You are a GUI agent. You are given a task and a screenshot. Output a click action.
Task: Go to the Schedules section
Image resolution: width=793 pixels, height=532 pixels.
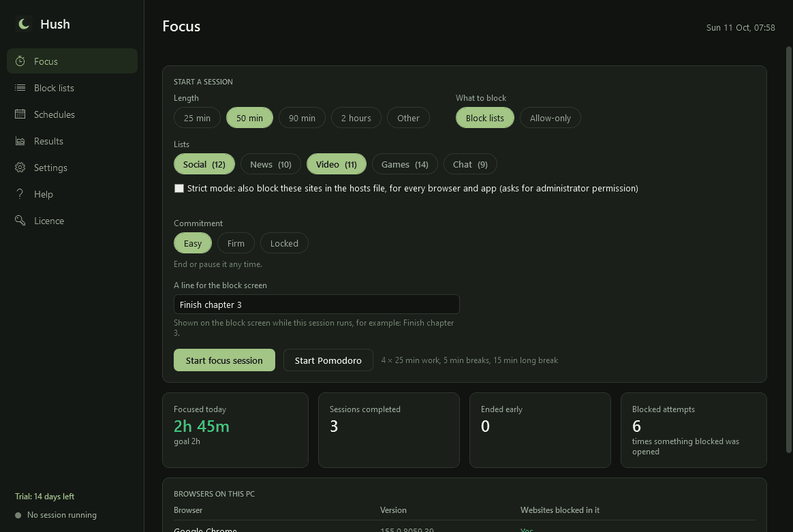(x=72, y=114)
